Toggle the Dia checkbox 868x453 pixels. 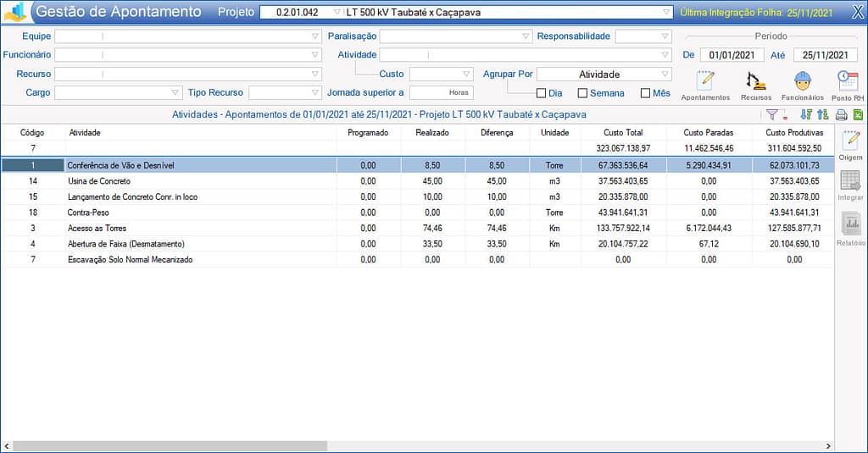click(x=542, y=93)
